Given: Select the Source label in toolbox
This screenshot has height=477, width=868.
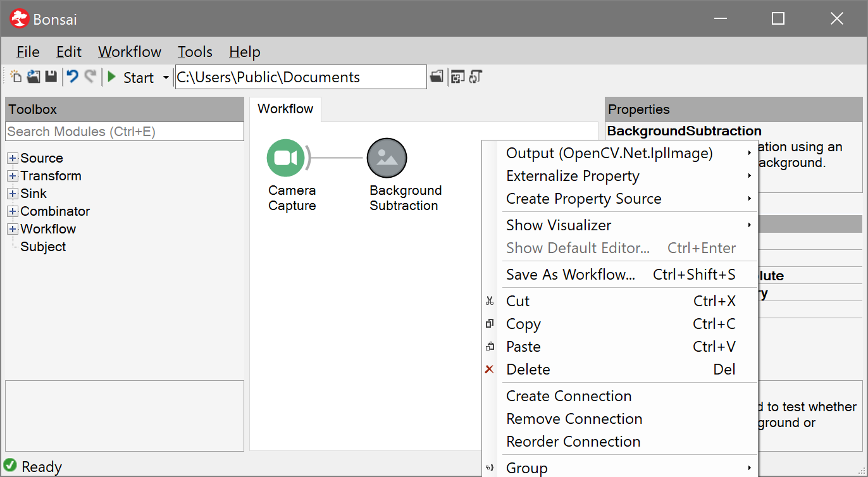Looking at the screenshot, I should (x=42, y=158).
